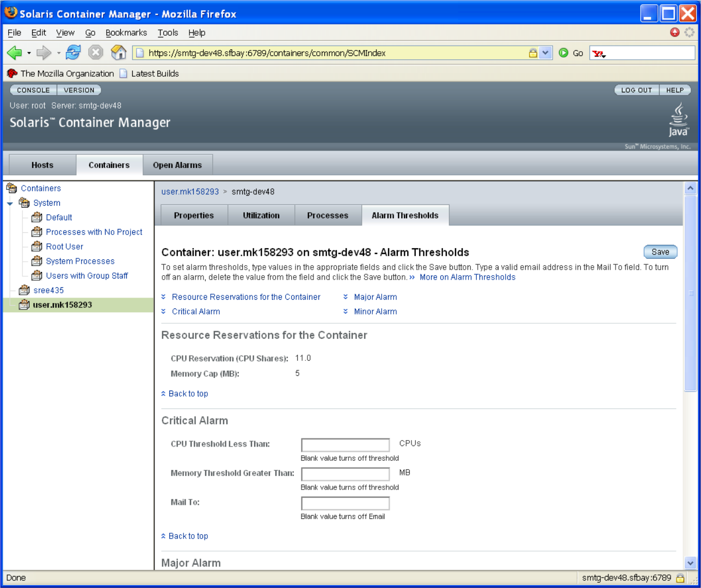Viewport: 701px width, 588px height.
Task: Open the Utilization tab
Action: [x=261, y=215]
